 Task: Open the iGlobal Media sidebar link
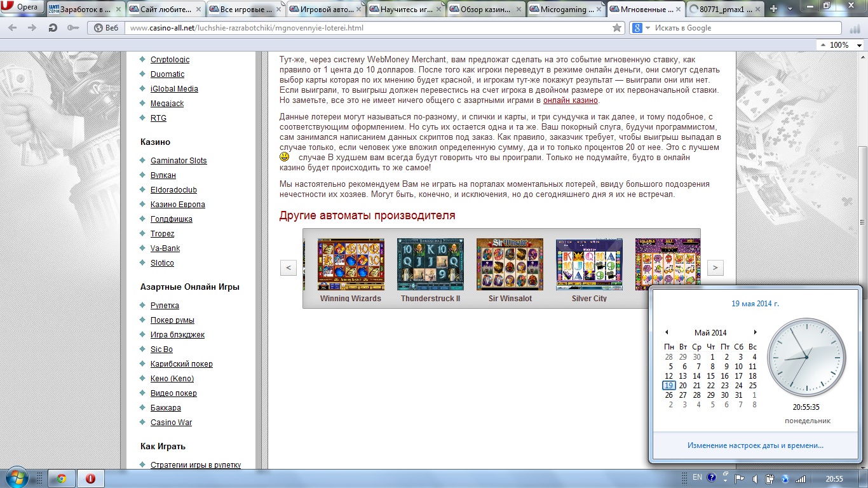pos(174,89)
